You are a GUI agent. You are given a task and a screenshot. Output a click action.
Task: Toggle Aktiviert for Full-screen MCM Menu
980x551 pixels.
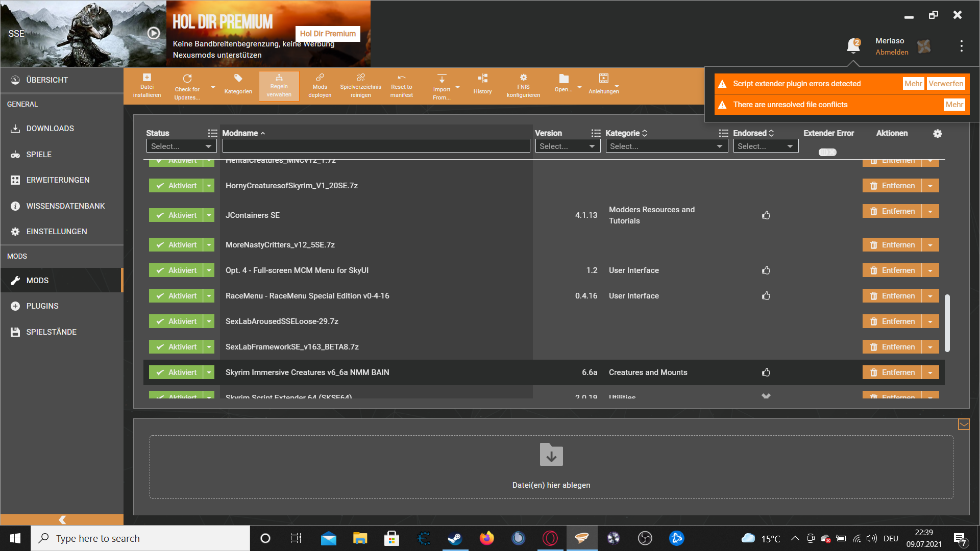point(176,270)
